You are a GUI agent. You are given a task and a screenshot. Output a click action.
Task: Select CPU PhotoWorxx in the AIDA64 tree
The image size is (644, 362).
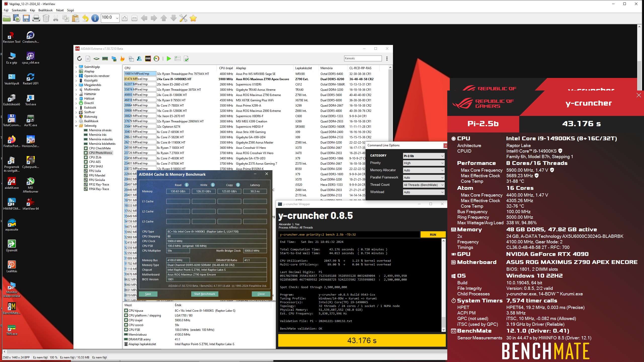point(101,153)
